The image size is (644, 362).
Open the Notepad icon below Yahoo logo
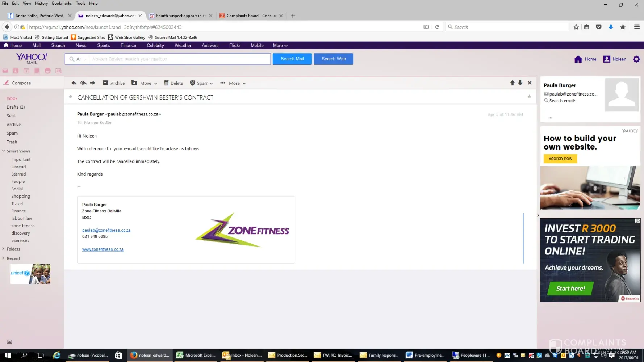(x=37, y=71)
